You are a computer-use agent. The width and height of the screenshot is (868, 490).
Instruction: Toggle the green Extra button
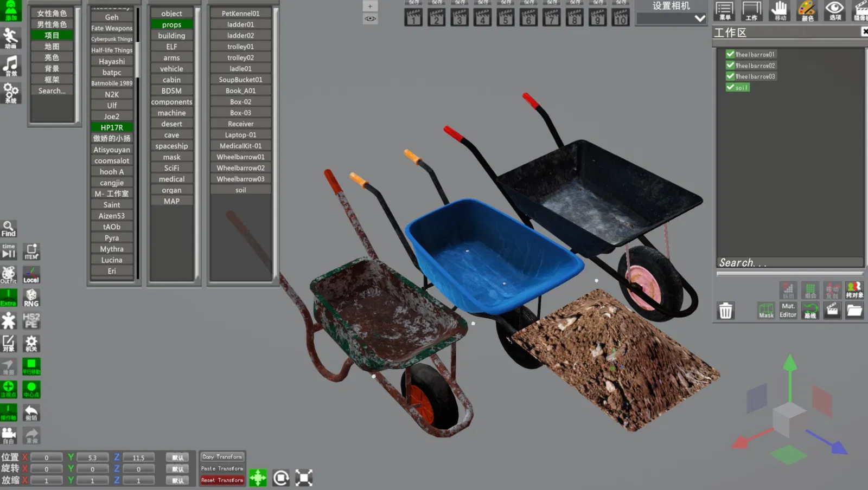tap(9, 298)
